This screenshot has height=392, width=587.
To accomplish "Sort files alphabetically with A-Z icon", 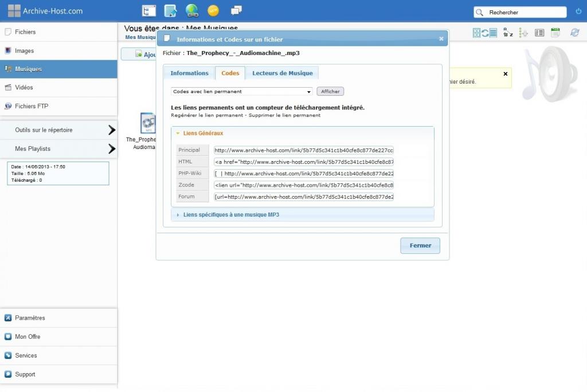I will point(508,33).
